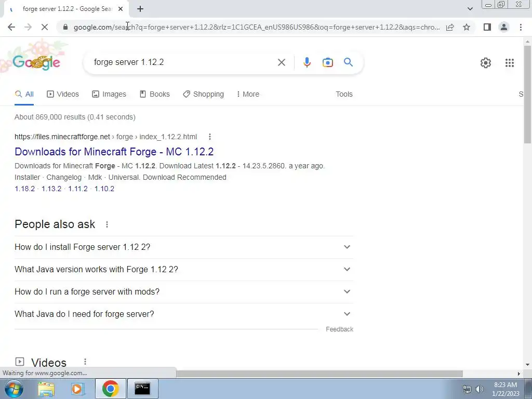Open the network status tray icon
532x399 pixels.
(x=467, y=389)
